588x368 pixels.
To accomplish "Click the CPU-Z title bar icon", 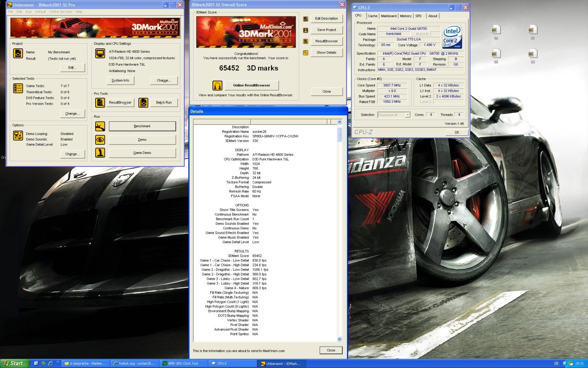I will click(x=355, y=7).
